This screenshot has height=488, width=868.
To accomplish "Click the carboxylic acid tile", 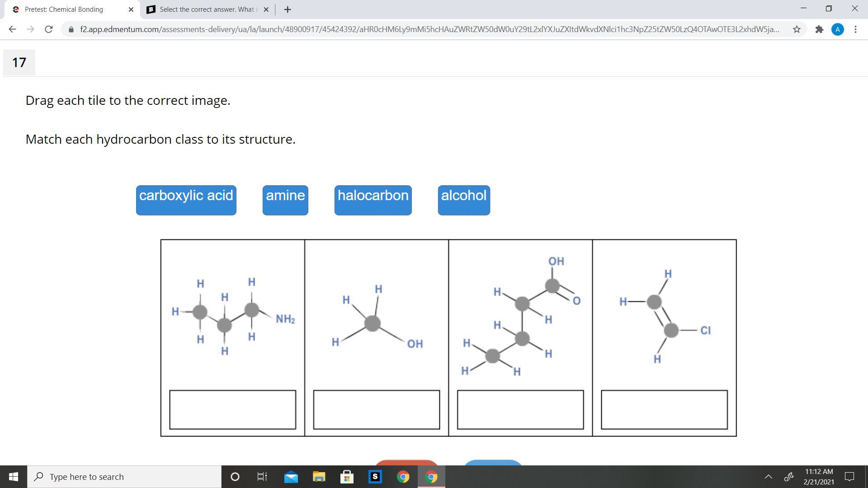I will coord(186,200).
